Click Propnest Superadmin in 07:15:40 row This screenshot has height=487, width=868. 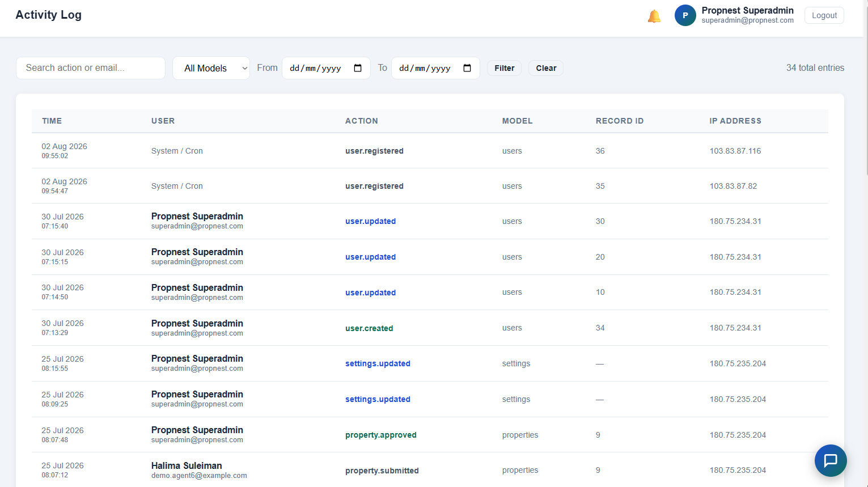(197, 216)
